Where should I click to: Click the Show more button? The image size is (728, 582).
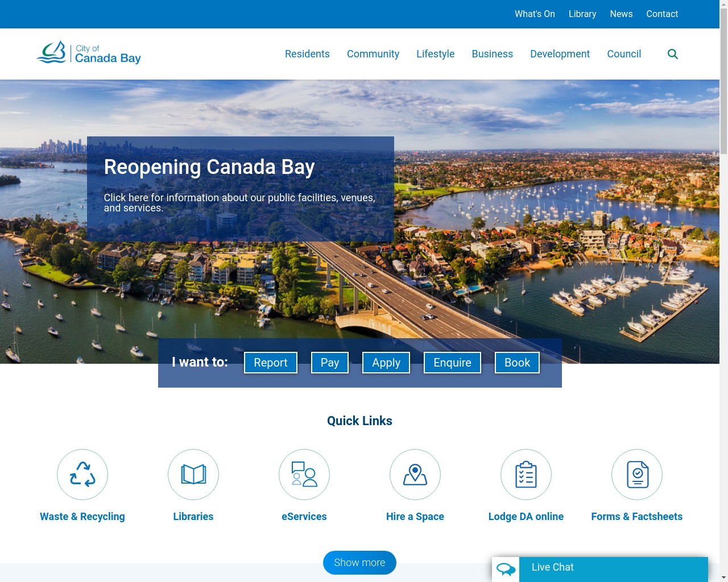tap(359, 562)
